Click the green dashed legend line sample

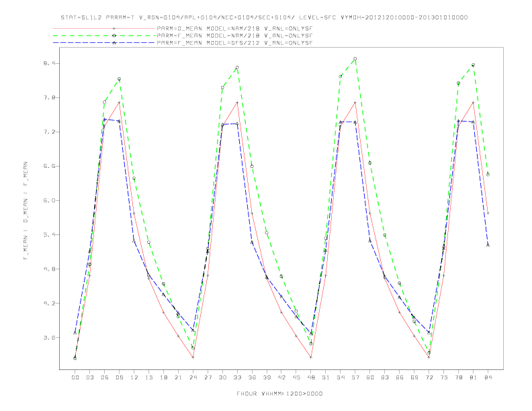pyautogui.click(x=104, y=36)
